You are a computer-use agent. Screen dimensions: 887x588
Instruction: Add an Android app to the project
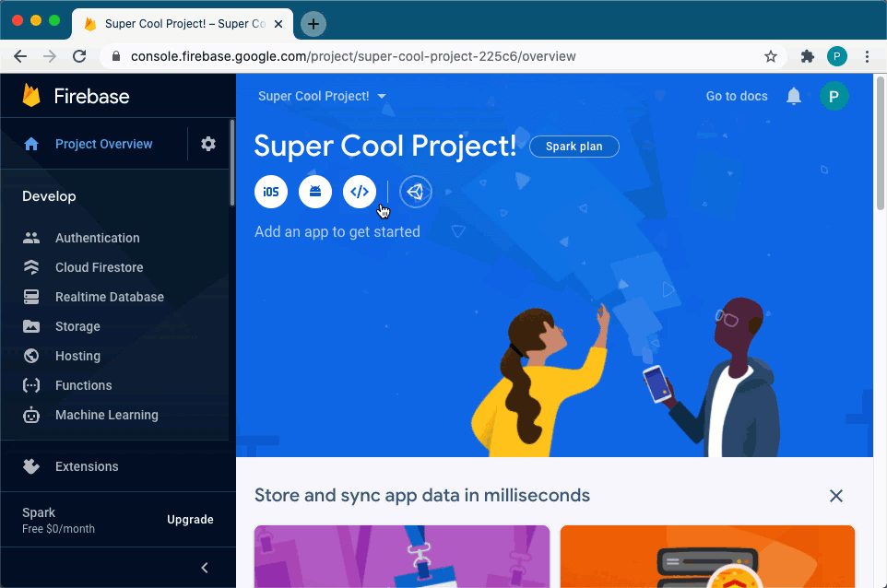[x=315, y=192]
